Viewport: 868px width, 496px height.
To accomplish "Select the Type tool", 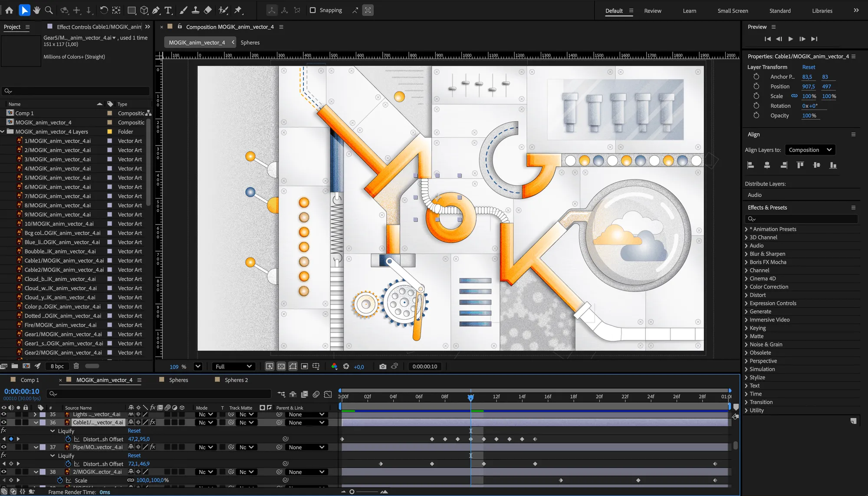I will [168, 10].
